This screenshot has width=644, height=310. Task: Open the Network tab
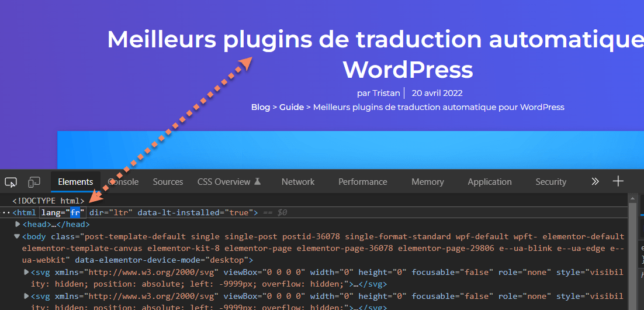click(298, 182)
